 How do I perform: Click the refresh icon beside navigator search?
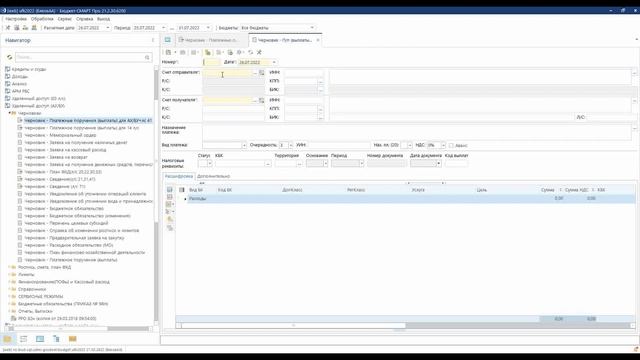click(9, 57)
